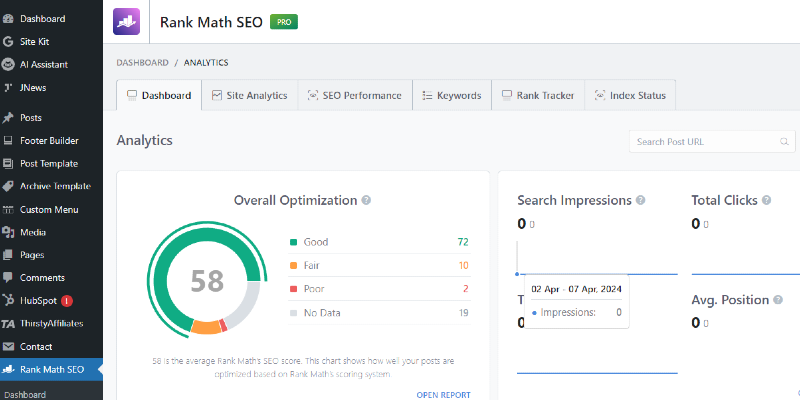This screenshot has width=800, height=400.
Task: Click the '02 Apr - 07 Apr, 2024' tooltip date
Action: (577, 289)
